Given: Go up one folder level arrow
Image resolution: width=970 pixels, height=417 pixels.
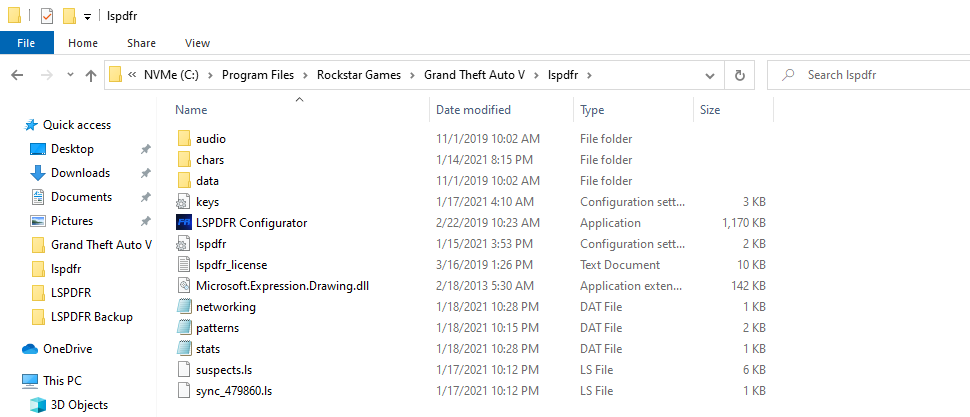Looking at the screenshot, I should (91, 75).
